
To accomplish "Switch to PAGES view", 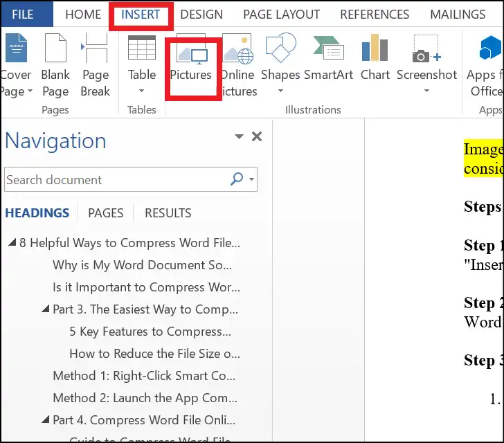I will coord(105,213).
